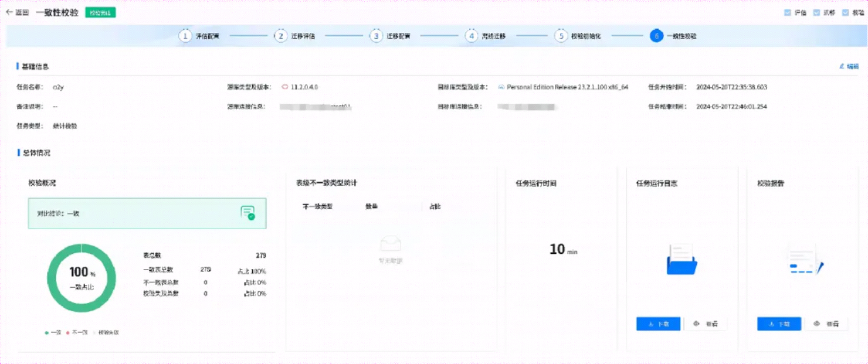Image resolution: width=868 pixels, height=364 pixels.
Task: Click the 一致表总数 row
Action: pyautogui.click(x=204, y=270)
